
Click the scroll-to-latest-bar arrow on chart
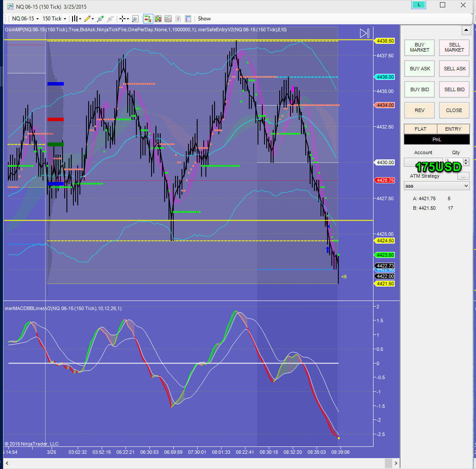[x=364, y=33]
